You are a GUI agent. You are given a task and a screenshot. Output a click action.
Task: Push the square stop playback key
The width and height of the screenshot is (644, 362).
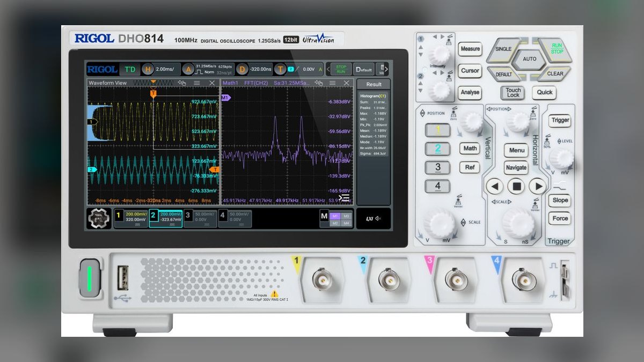click(516, 187)
